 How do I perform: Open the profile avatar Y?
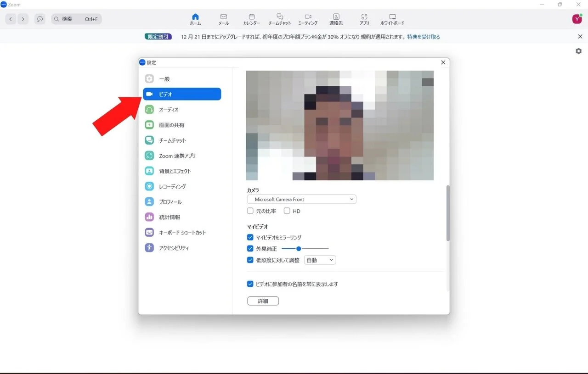pyautogui.click(x=577, y=19)
